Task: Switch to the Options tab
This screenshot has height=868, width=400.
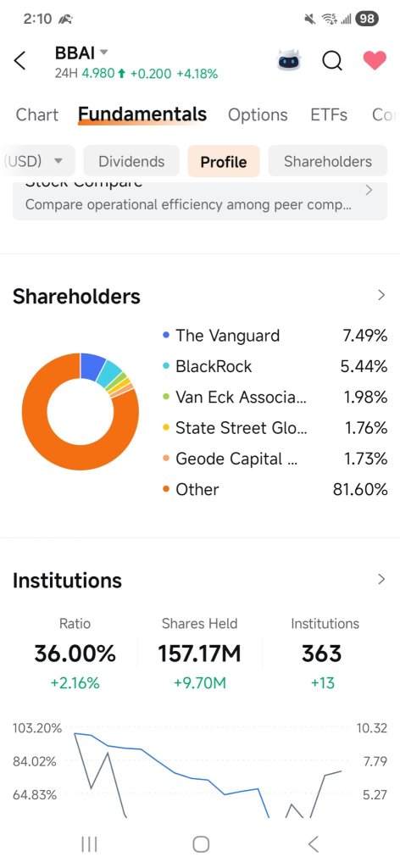Action: point(258,114)
